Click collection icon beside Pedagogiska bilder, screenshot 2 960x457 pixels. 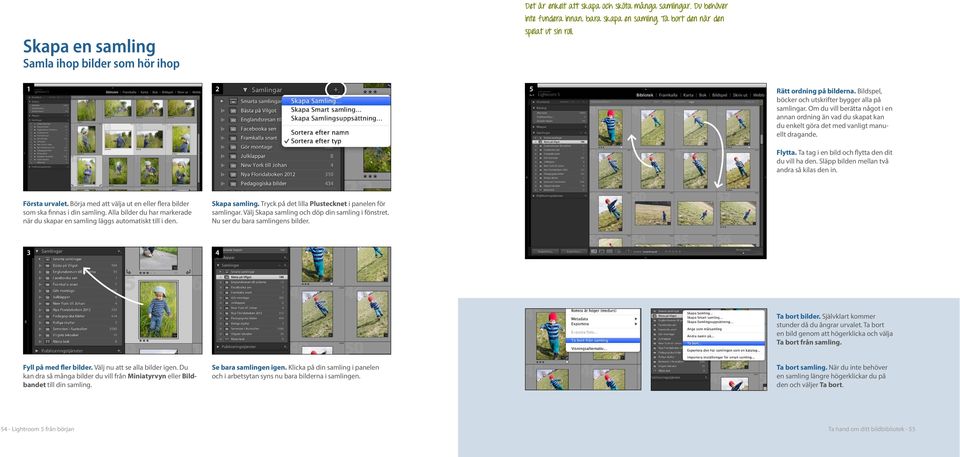click(x=233, y=184)
